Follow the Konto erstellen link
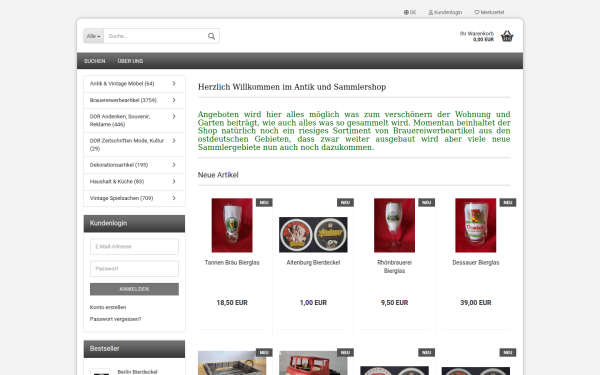Viewport: 600px width, 375px height. (x=108, y=307)
